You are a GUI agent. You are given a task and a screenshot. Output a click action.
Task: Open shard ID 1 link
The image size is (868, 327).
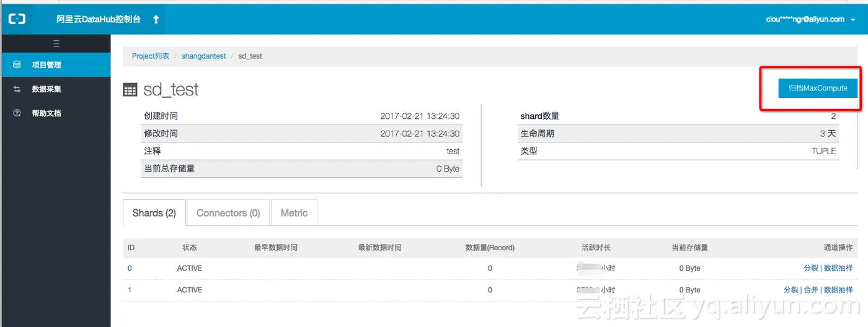pyautogui.click(x=130, y=290)
